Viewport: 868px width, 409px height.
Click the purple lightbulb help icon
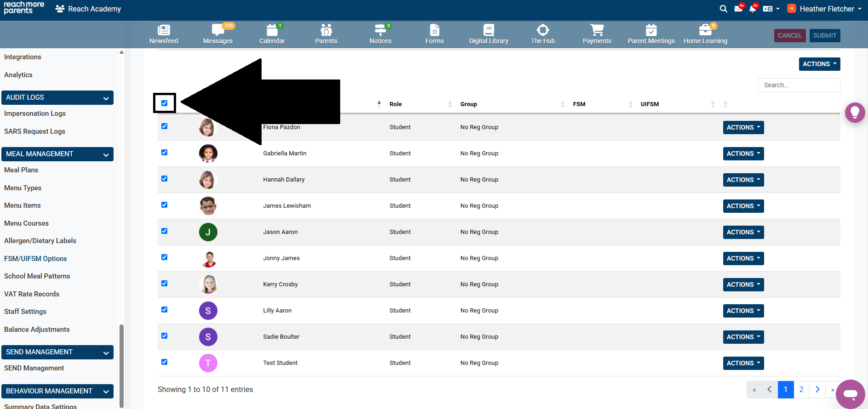(855, 113)
